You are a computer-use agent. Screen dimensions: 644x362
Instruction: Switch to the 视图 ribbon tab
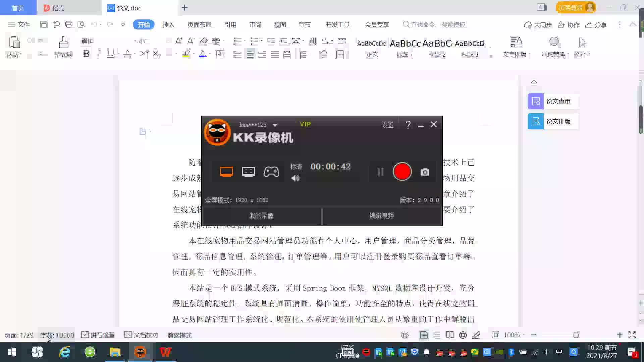point(280,25)
